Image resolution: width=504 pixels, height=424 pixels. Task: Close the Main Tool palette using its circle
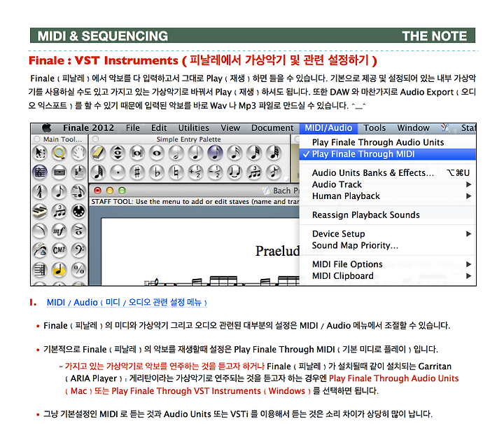[x=37, y=139]
